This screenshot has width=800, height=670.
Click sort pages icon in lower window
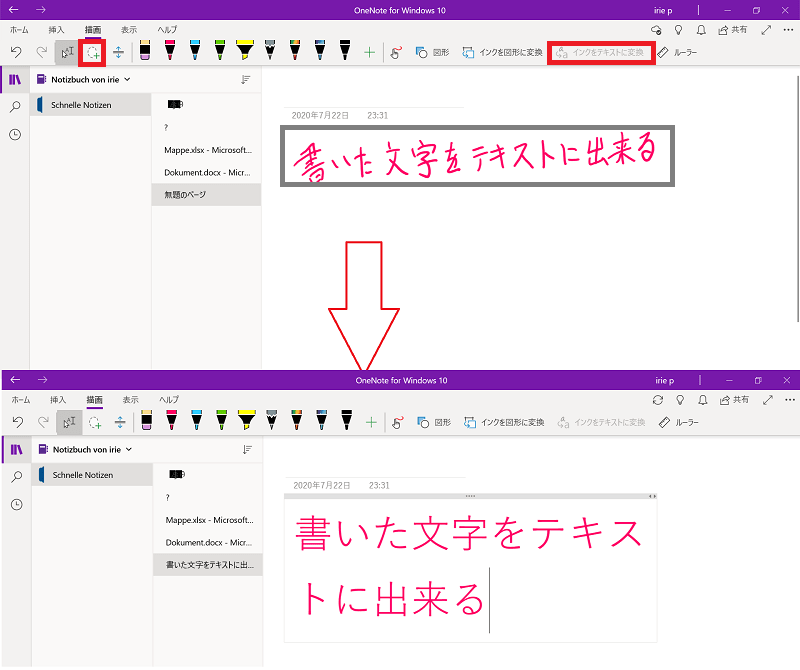247,450
